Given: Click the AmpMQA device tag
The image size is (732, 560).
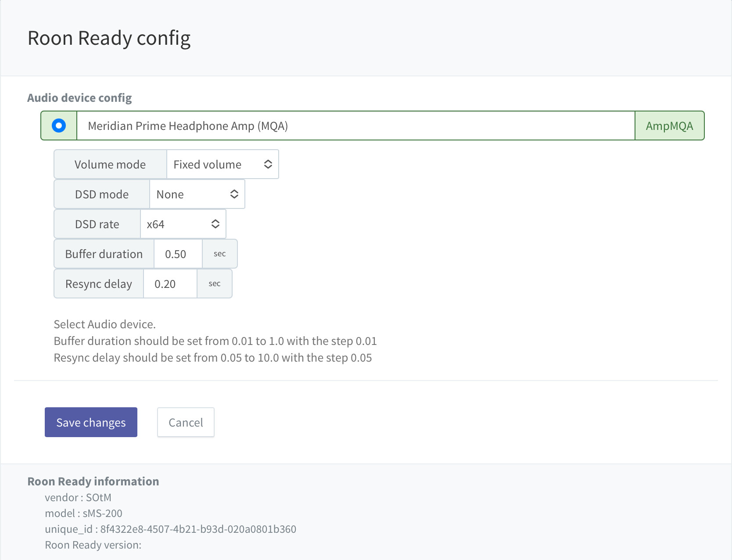Looking at the screenshot, I should coord(670,126).
